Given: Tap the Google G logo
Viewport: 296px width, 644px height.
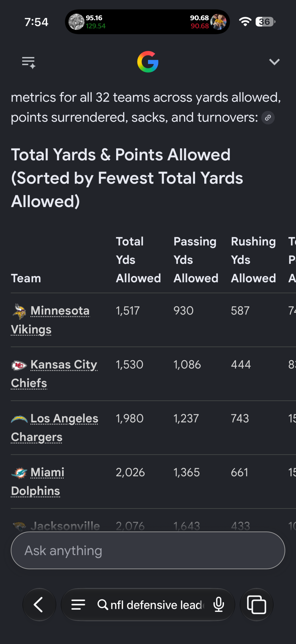Looking at the screenshot, I should (148, 62).
